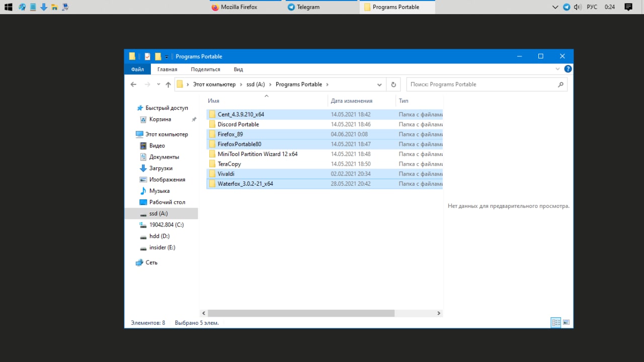Open Рабочий стол in sidebar
Image resolution: width=644 pixels, height=362 pixels.
[162, 202]
